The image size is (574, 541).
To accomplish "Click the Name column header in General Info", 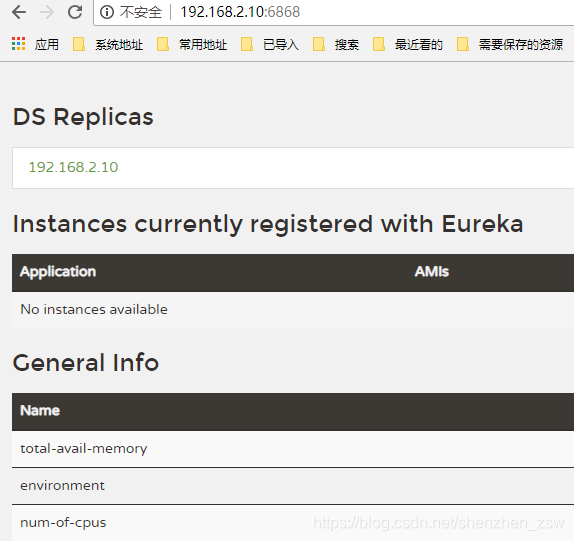I will 40,411.
